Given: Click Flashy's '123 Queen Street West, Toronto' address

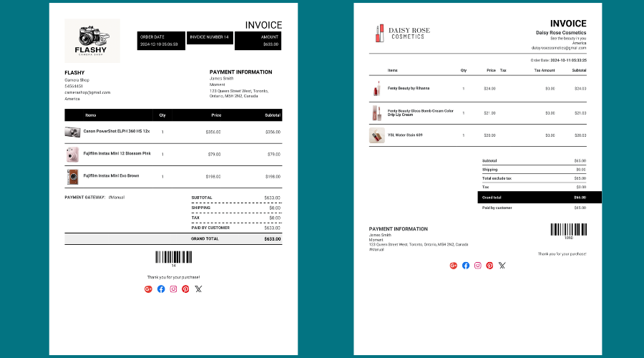Looking at the screenshot, I should click(x=239, y=93).
